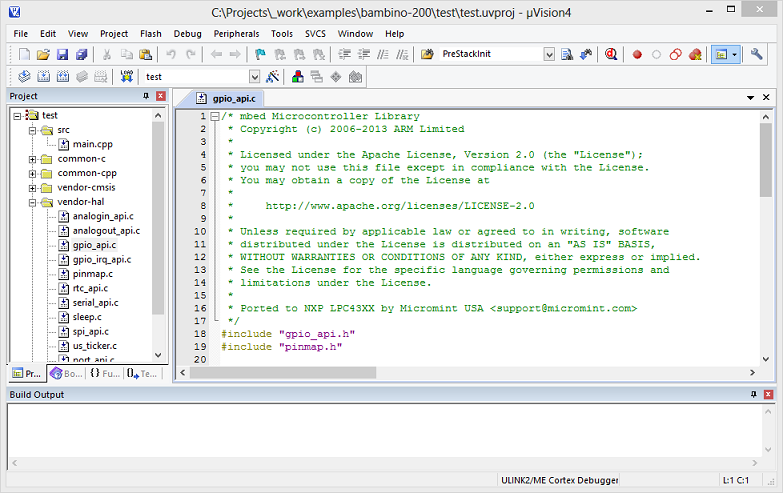Open the editor tab list dropdown arrow
This screenshot has height=493, width=783.
coord(750,98)
